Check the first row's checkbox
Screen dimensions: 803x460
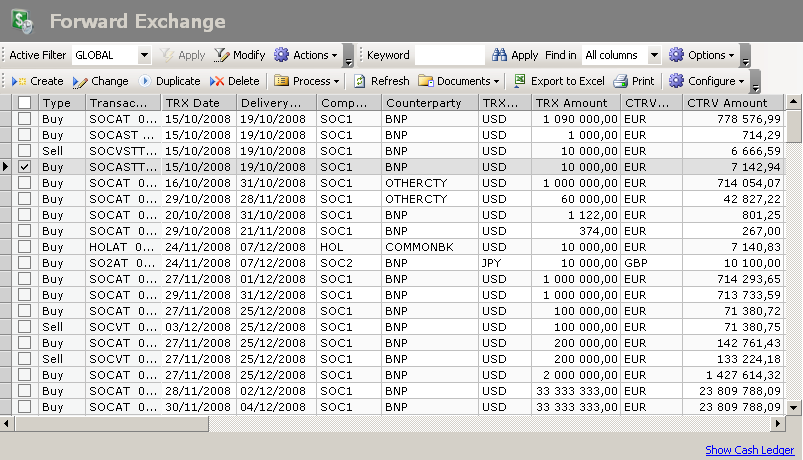[x=25, y=119]
